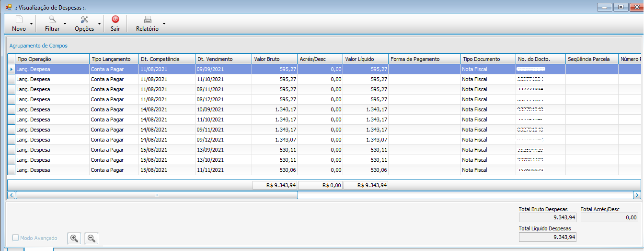644x251 pixels.
Task: Click the Agrupamento de Campos grouping area
Action: click(x=324, y=46)
